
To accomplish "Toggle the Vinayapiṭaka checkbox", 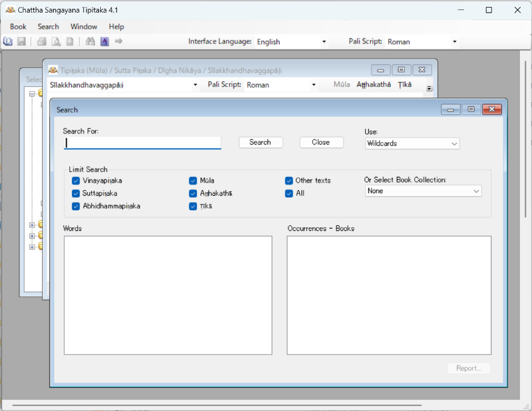I will 76,181.
